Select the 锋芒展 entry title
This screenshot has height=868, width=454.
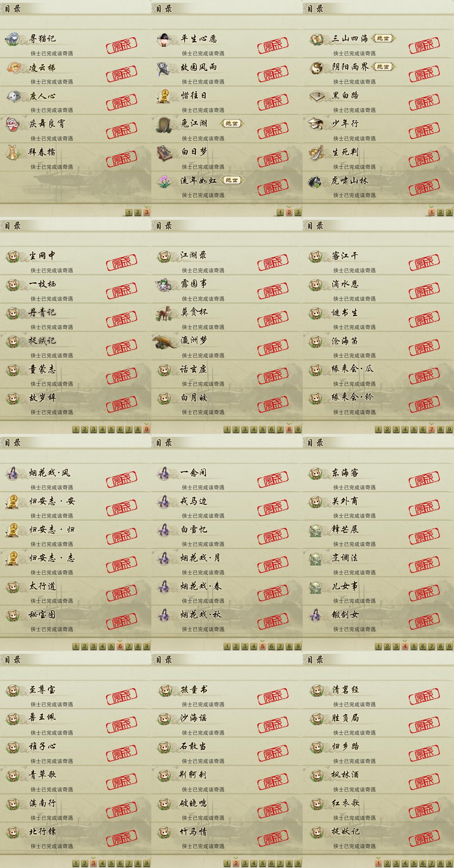[345, 529]
